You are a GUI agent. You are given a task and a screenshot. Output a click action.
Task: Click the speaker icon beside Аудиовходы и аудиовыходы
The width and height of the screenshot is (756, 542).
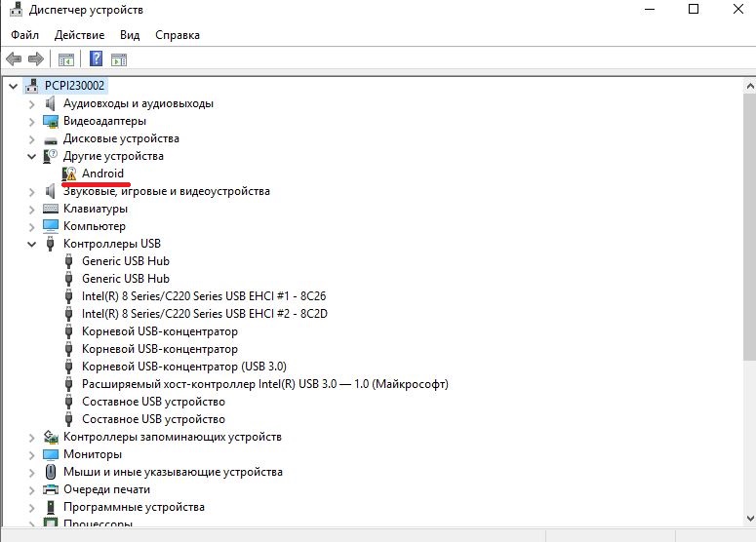tap(50, 103)
